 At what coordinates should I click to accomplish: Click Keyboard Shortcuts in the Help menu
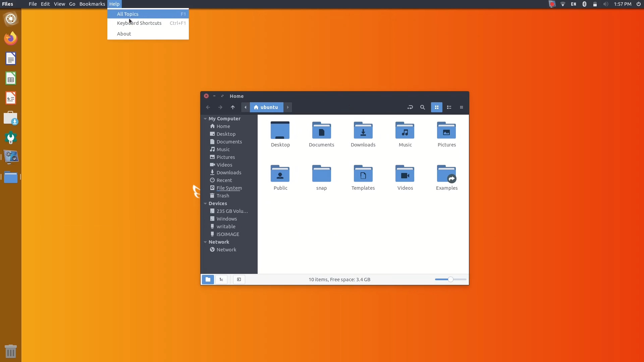coord(139,23)
